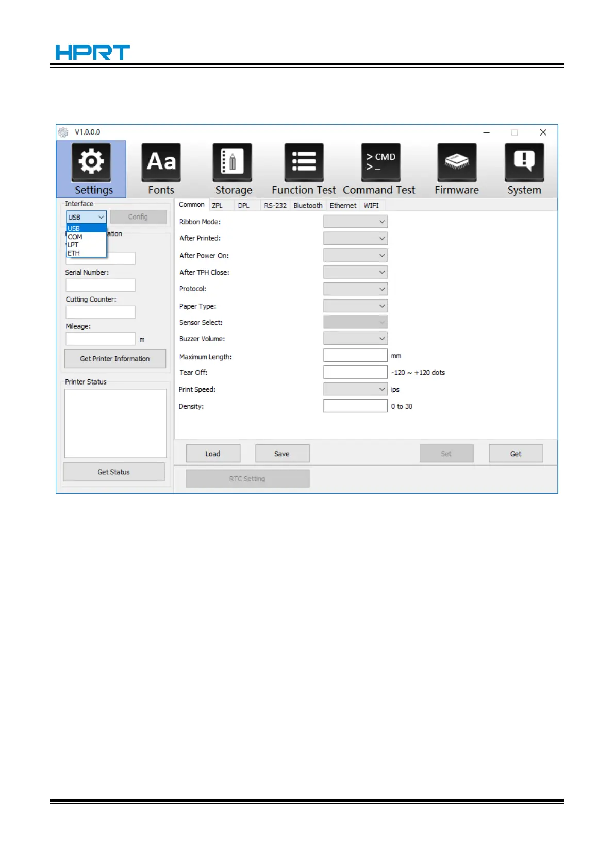Switch to the RS-232 tab

pos(275,205)
